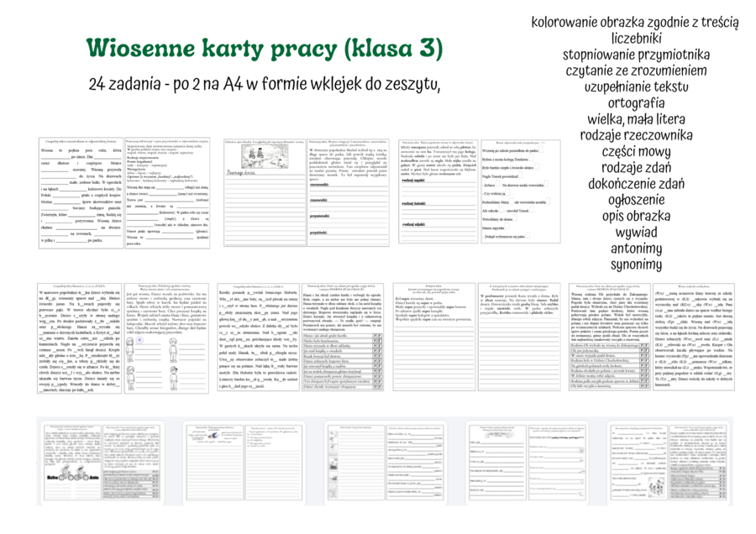Check the F box for 'W zimie można robić zdjęcia'
The width and height of the screenshot is (756, 534).
(x=646, y=376)
